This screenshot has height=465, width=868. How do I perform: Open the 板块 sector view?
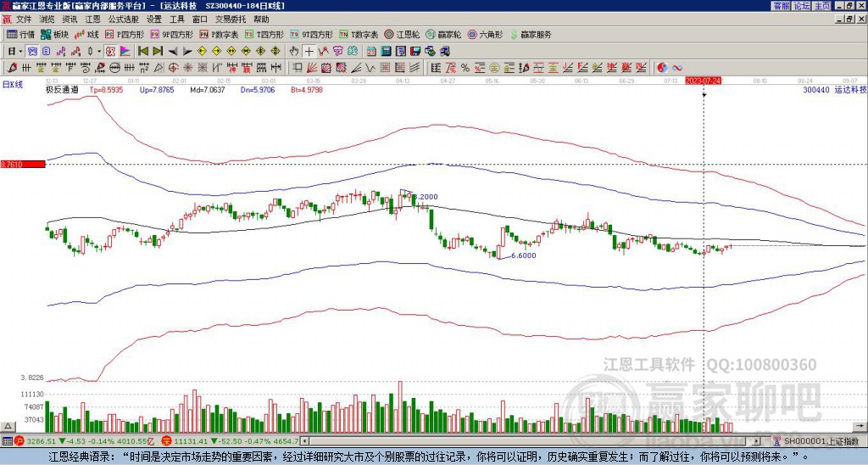coord(54,34)
